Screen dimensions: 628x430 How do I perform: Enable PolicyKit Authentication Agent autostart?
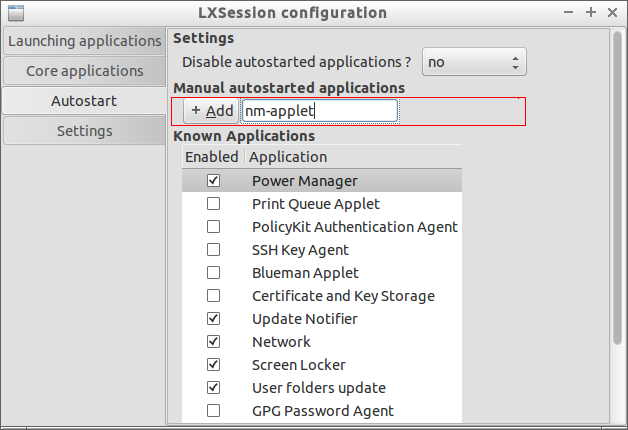(213, 227)
